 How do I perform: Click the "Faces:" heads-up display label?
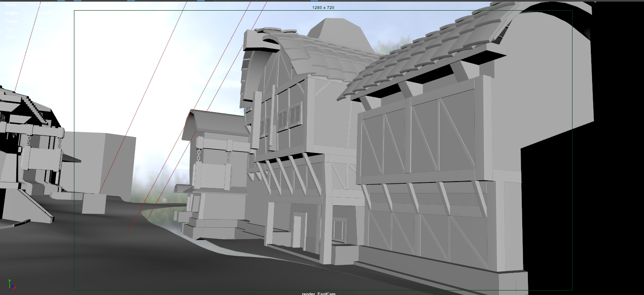point(12,21)
